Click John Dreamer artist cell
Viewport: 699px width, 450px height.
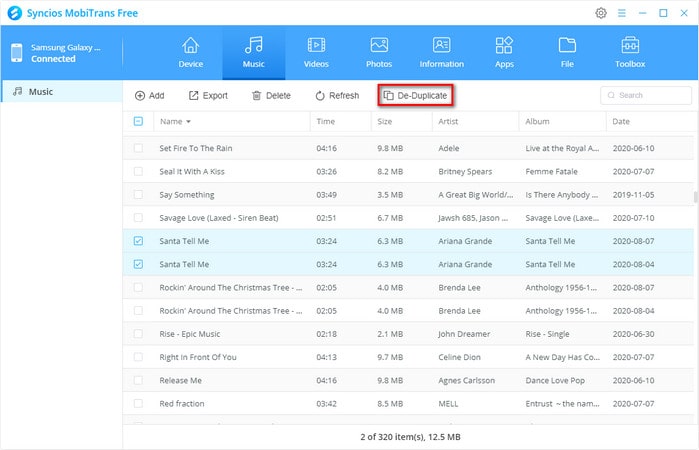(x=464, y=334)
